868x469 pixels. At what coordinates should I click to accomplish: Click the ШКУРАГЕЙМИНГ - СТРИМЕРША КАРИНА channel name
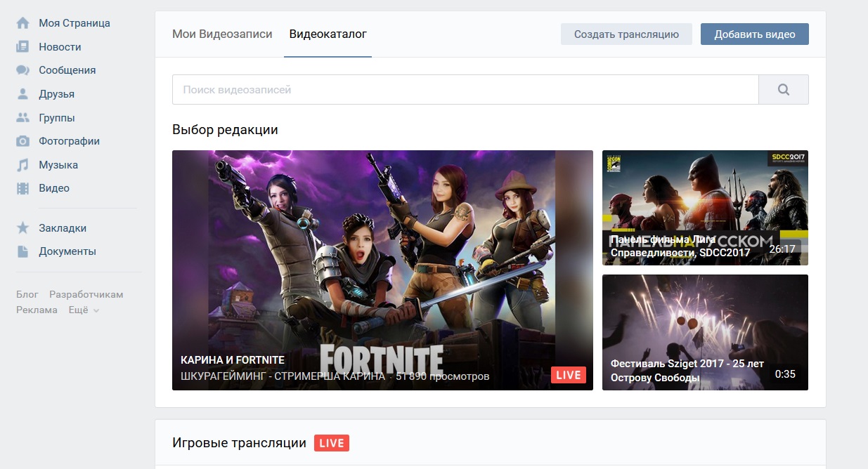283,376
